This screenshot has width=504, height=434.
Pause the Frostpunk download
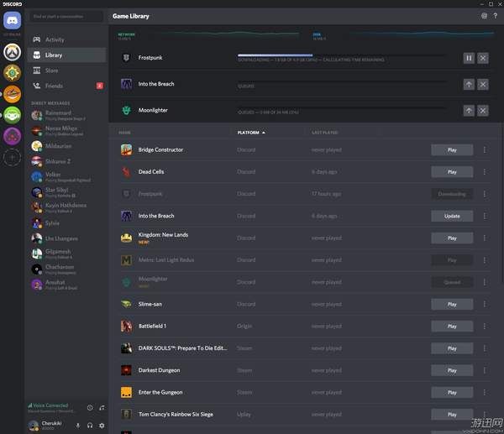(x=469, y=58)
